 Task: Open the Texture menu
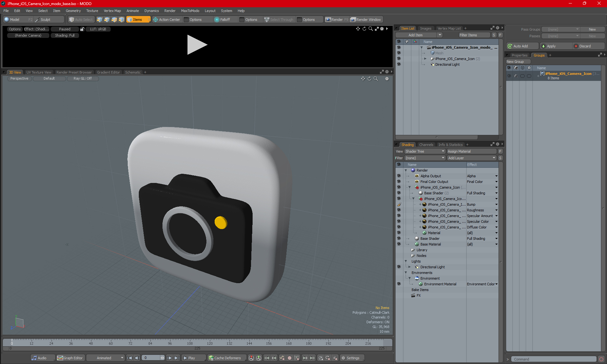click(x=92, y=11)
